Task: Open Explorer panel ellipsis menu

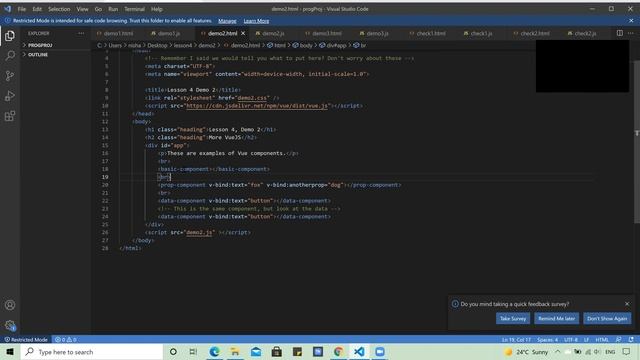Action: (81, 33)
